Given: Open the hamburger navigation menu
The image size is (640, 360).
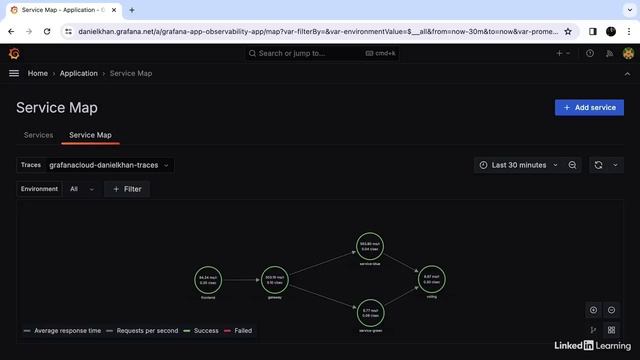Looking at the screenshot, I should (14, 73).
